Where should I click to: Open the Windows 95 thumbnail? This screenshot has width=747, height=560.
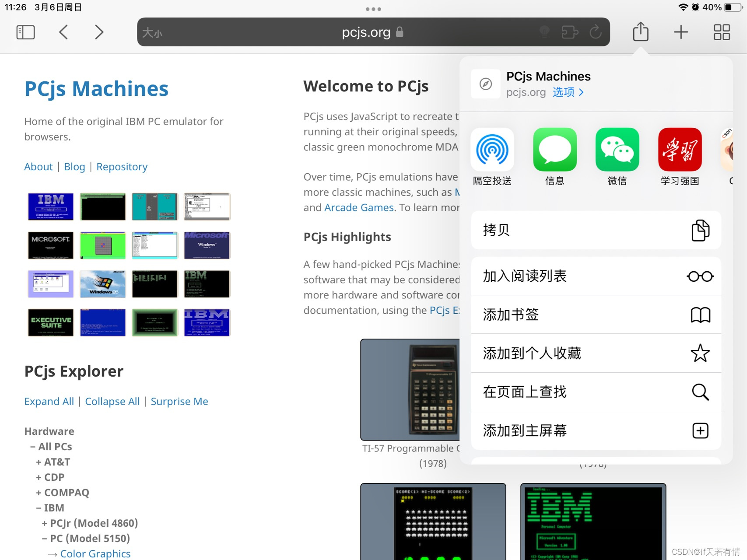(x=103, y=284)
